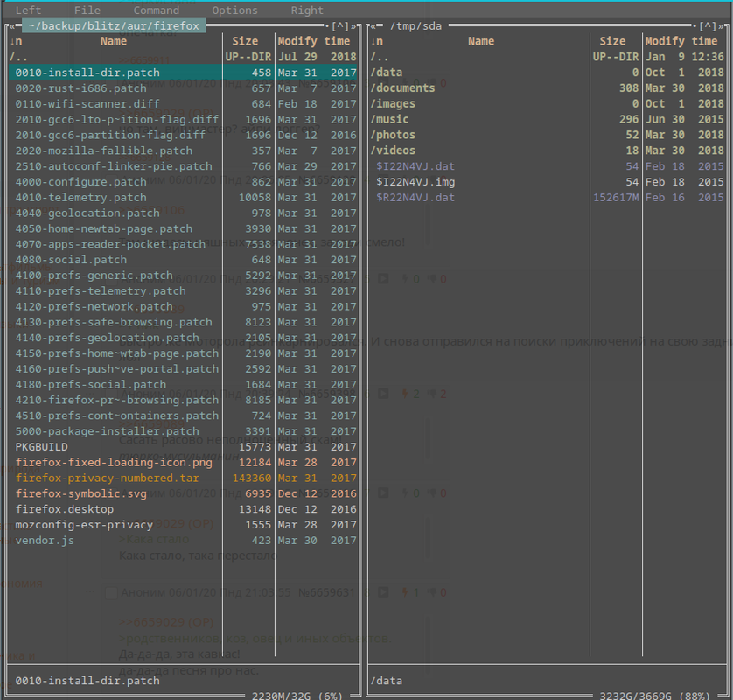Select 4010-telemetry.patch file
This screenshot has height=700, width=733.
tap(183, 198)
